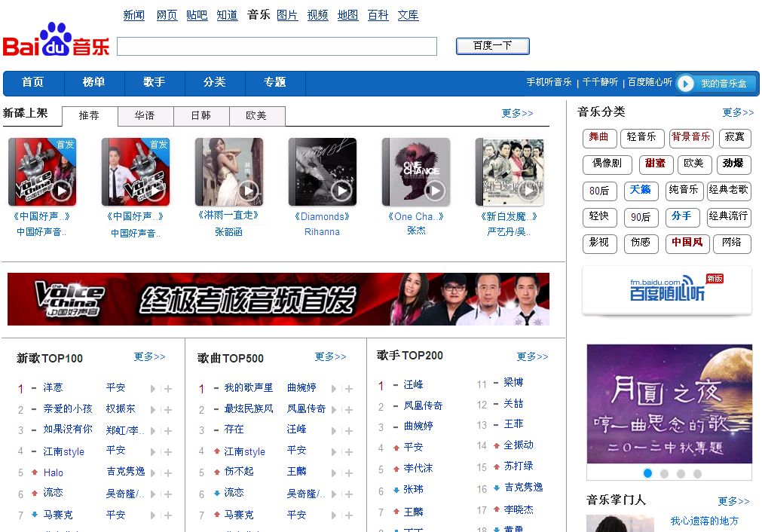
Task: Open the 专题 navigation item
Action: [x=274, y=82]
